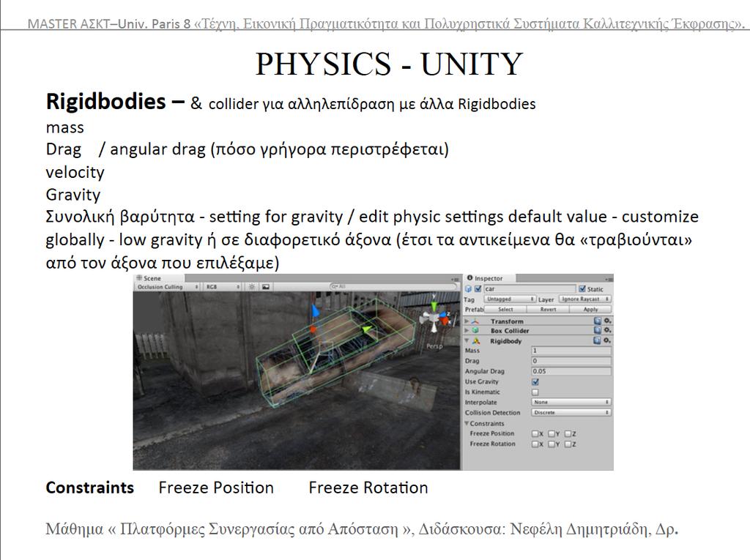750x560 pixels.
Task: Check Freeze Position Y
Action: [551, 434]
